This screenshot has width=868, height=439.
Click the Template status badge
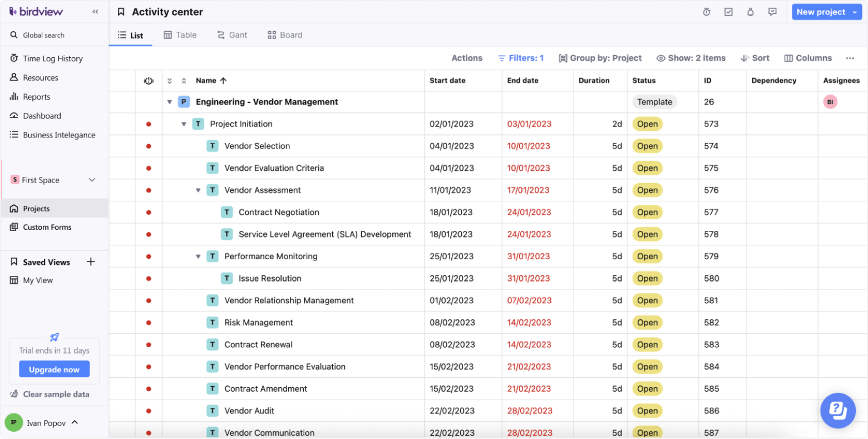tap(654, 102)
